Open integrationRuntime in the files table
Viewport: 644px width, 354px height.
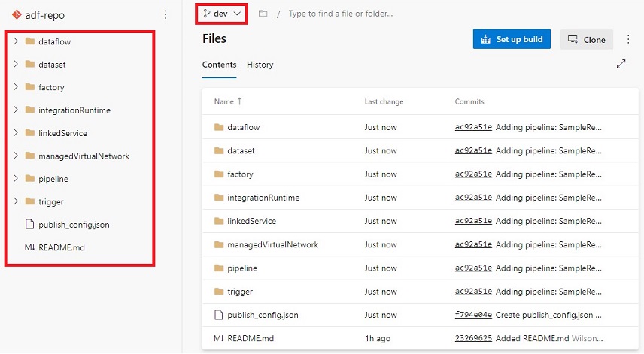(x=263, y=198)
